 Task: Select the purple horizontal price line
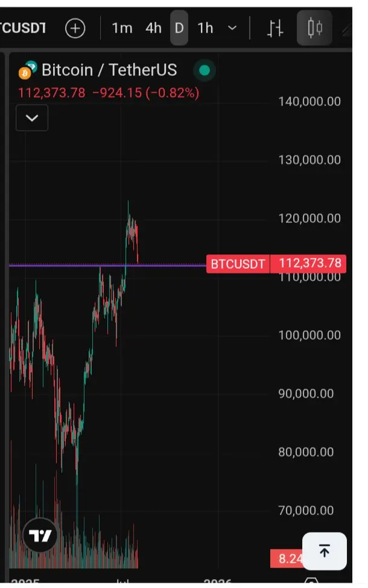(x=107, y=265)
